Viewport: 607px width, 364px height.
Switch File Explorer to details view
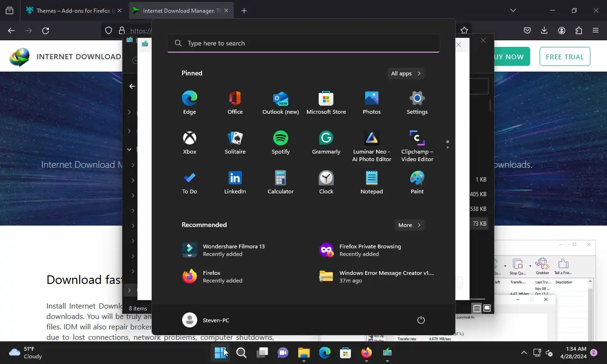pos(477,308)
